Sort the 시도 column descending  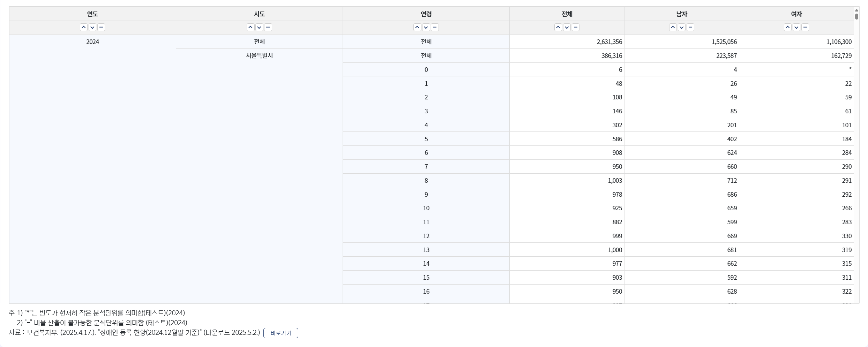pos(259,27)
